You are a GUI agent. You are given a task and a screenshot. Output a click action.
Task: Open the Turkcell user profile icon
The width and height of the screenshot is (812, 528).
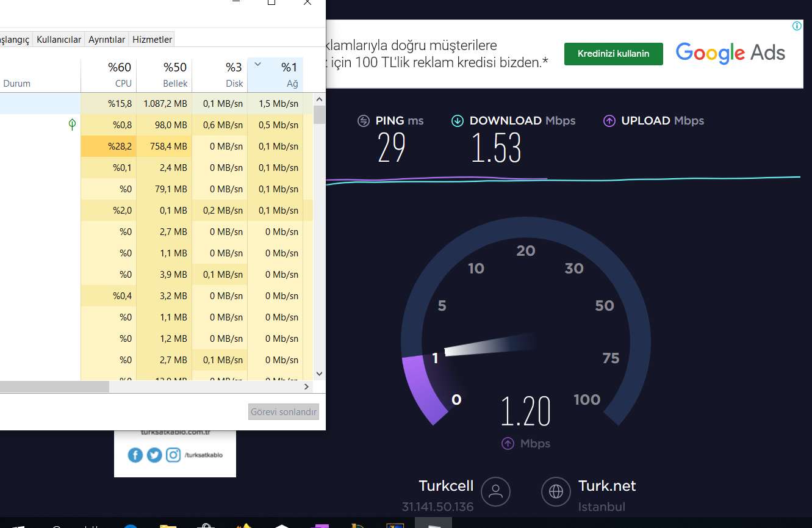(x=495, y=491)
